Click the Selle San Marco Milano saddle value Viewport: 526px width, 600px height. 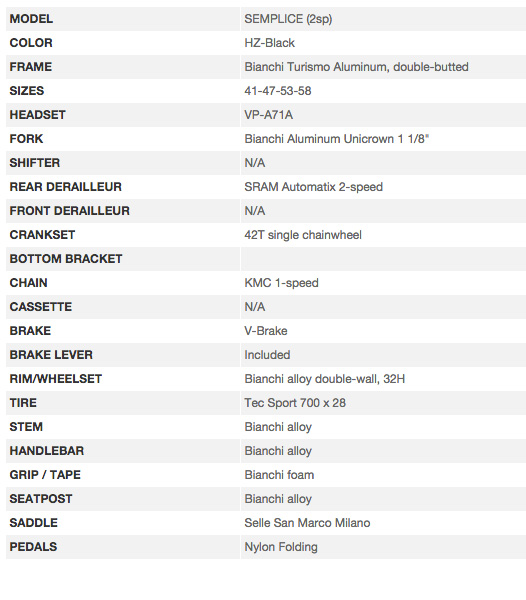[307, 523]
